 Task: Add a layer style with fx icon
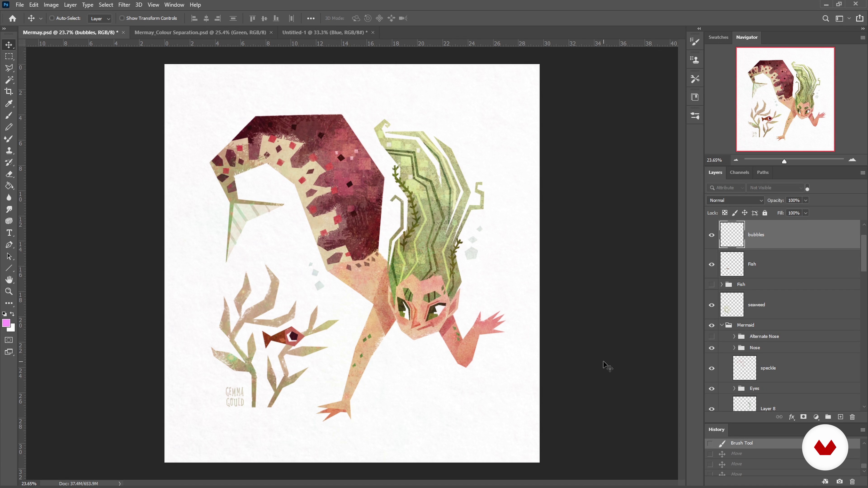792,417
